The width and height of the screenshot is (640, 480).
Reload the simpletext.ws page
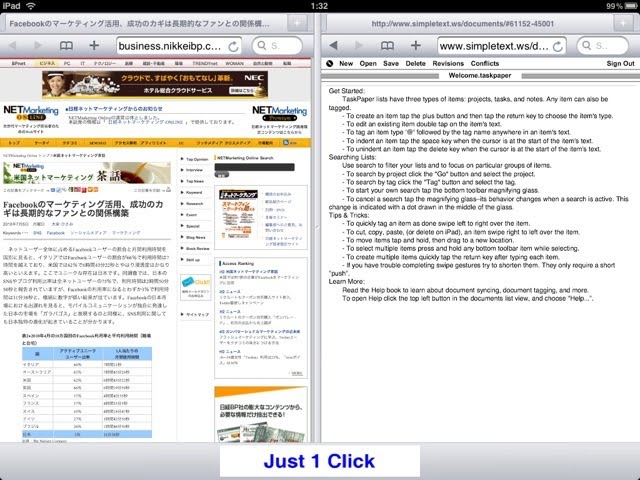click(x=558, y=47)
